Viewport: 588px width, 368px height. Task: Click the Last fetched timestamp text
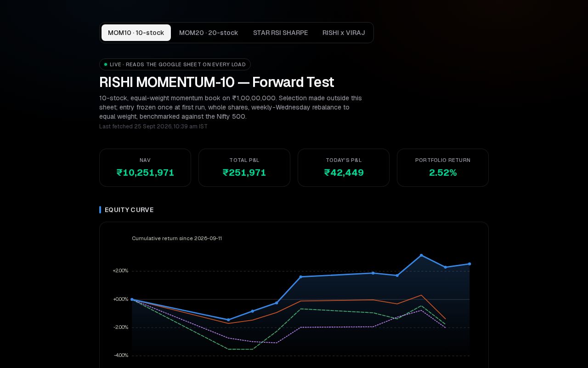(153, 126)
